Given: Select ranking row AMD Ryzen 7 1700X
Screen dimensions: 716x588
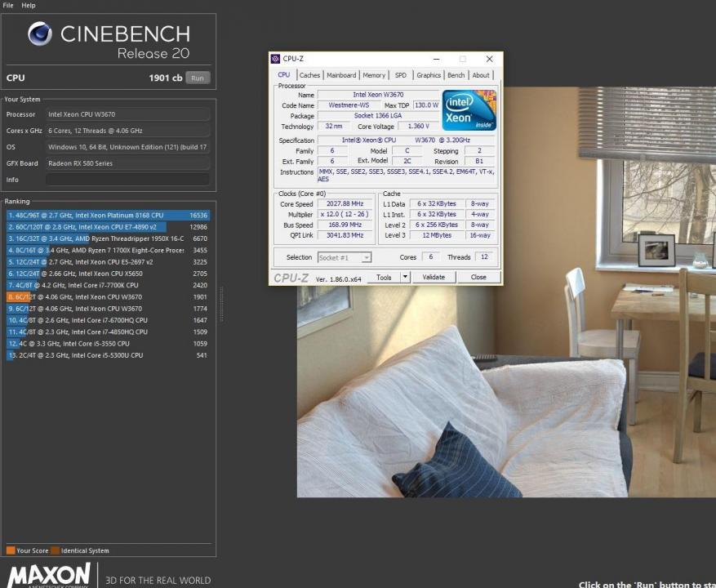Looking at the screenshot, I should (x=108, y=251).
